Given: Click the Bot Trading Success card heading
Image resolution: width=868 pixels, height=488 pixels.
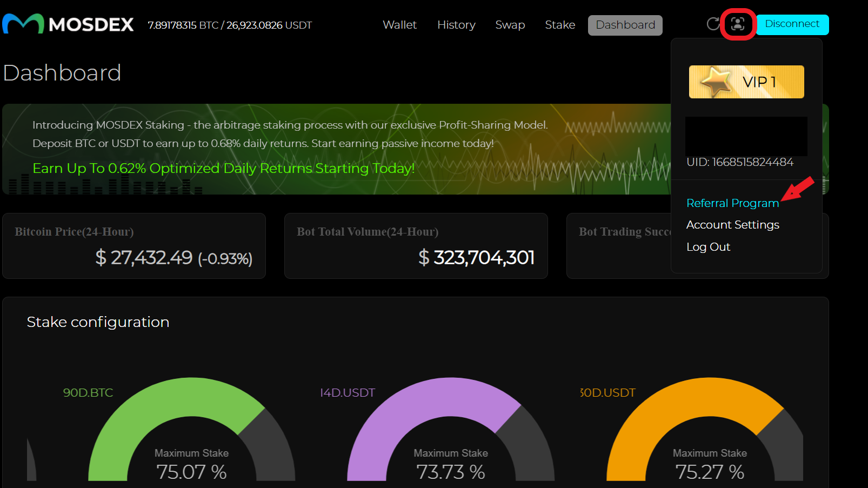Looking at the screenshot, I should [625, 232].
